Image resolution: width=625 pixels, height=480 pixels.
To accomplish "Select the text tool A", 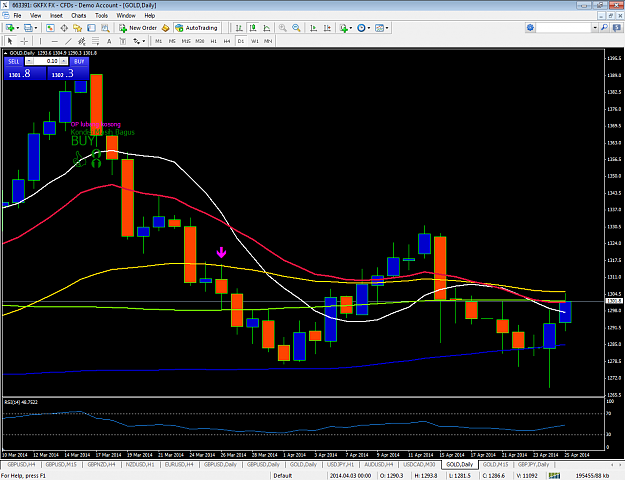I will (109, 41).
